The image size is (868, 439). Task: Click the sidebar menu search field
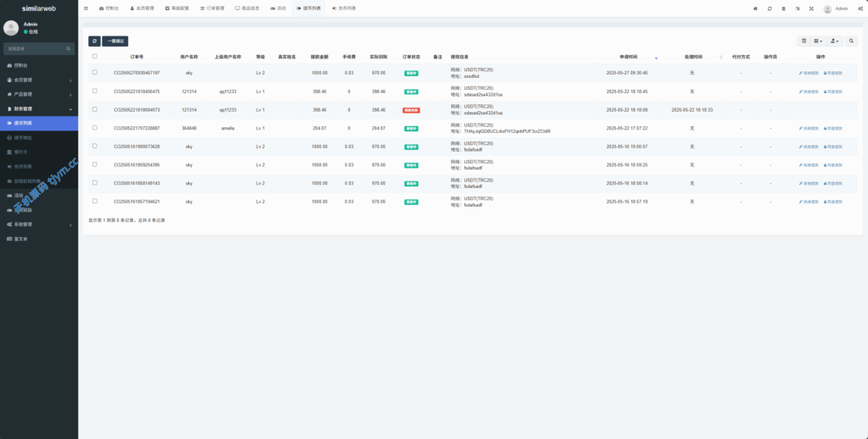(x=38, y=48)
